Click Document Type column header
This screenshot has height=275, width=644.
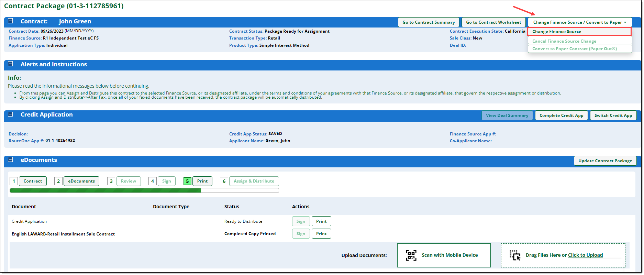click(171, 207)
